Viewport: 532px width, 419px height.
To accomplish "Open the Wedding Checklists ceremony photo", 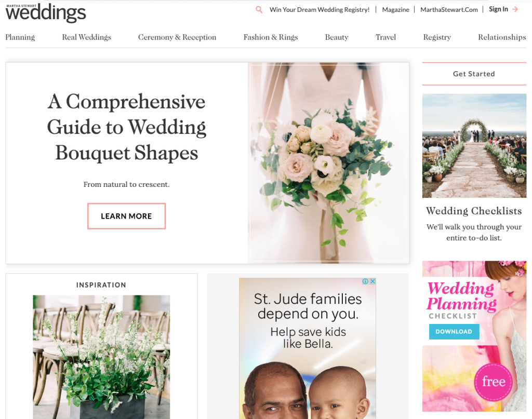I will (474, 146).
